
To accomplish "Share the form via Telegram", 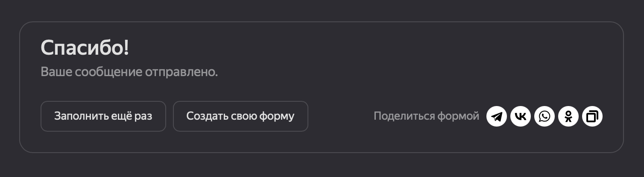I will point(496,116).
